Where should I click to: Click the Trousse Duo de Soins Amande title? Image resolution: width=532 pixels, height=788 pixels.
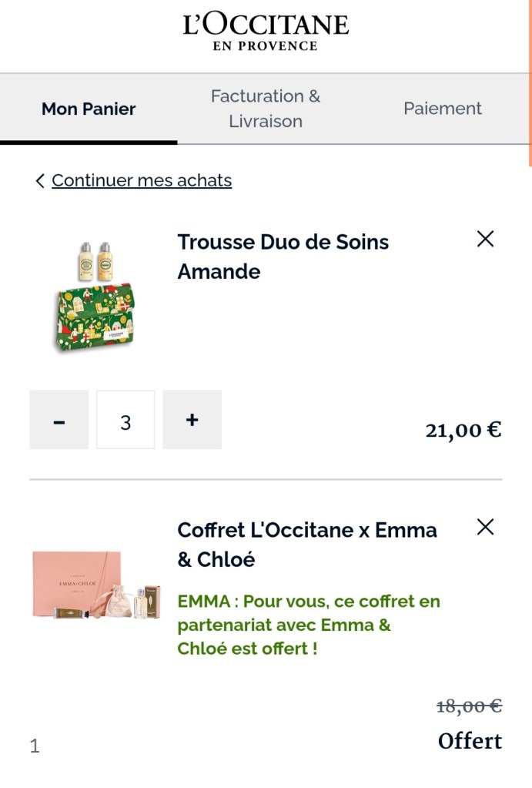283,257
